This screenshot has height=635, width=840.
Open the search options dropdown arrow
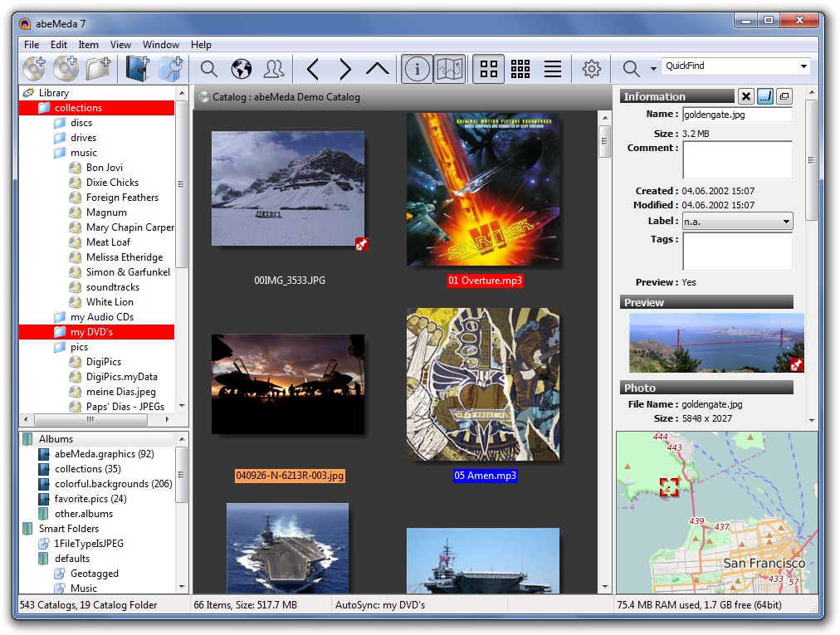pos(653,69)
